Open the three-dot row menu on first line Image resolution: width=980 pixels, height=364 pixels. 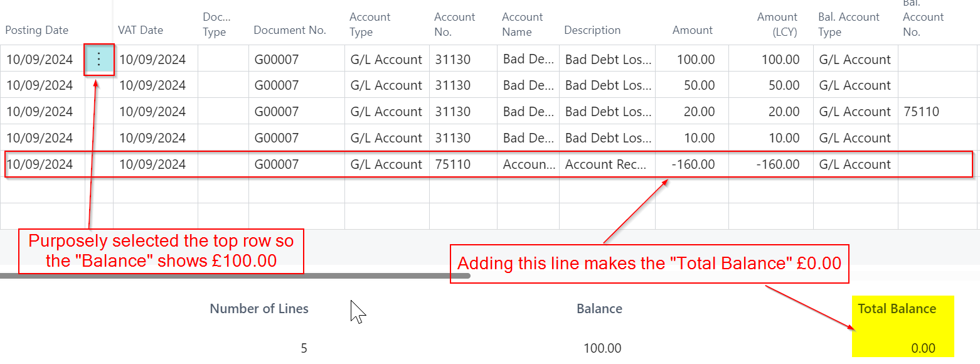[x=99, y=60]
